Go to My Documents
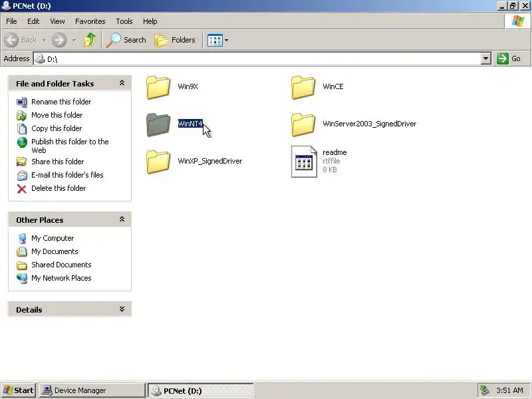 [x=55, y=251]
